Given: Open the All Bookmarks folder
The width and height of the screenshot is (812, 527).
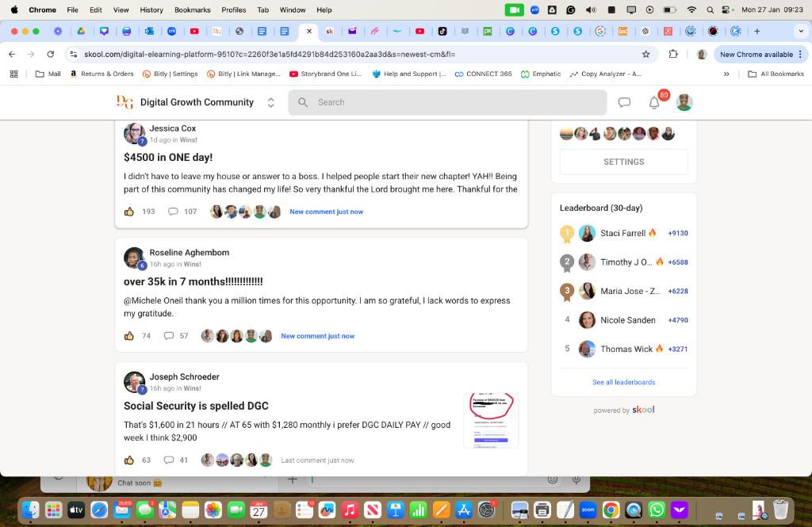Looking at the screenshot, I should (776, 74).
